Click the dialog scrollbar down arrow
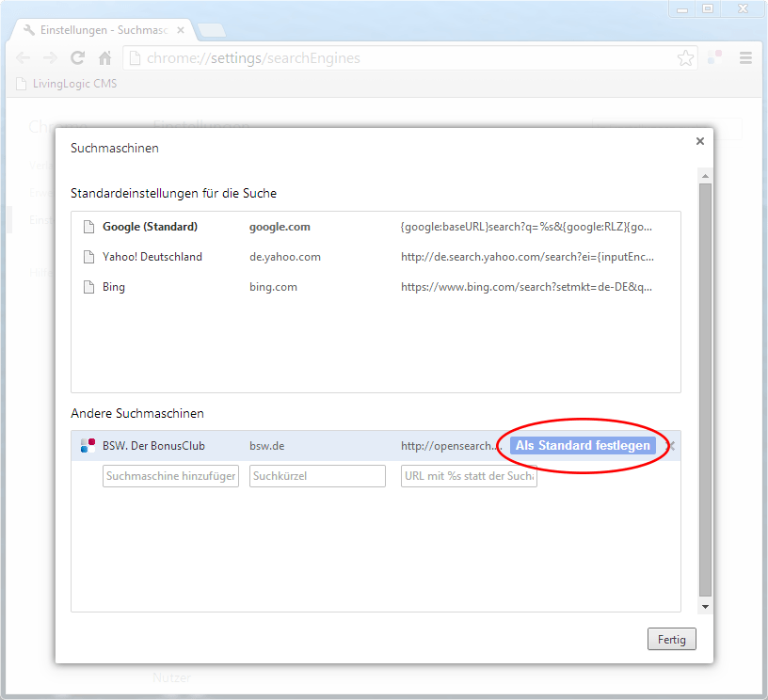 705,607
